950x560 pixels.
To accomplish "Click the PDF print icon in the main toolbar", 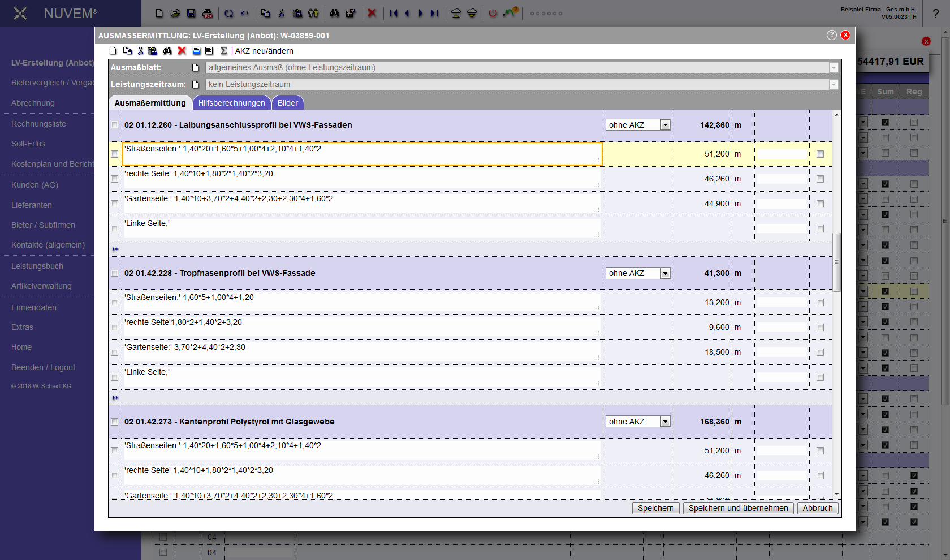I will pos(208,13).
